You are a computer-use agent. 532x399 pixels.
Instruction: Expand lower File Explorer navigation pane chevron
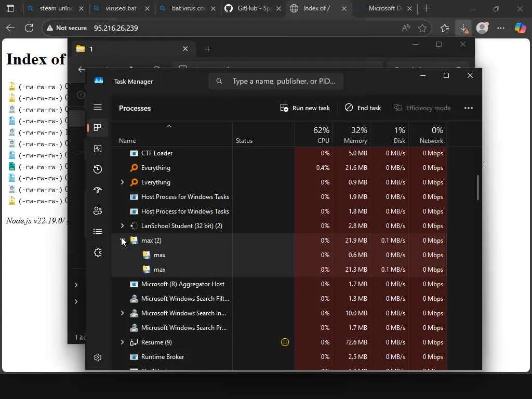(x=76, y=301)
